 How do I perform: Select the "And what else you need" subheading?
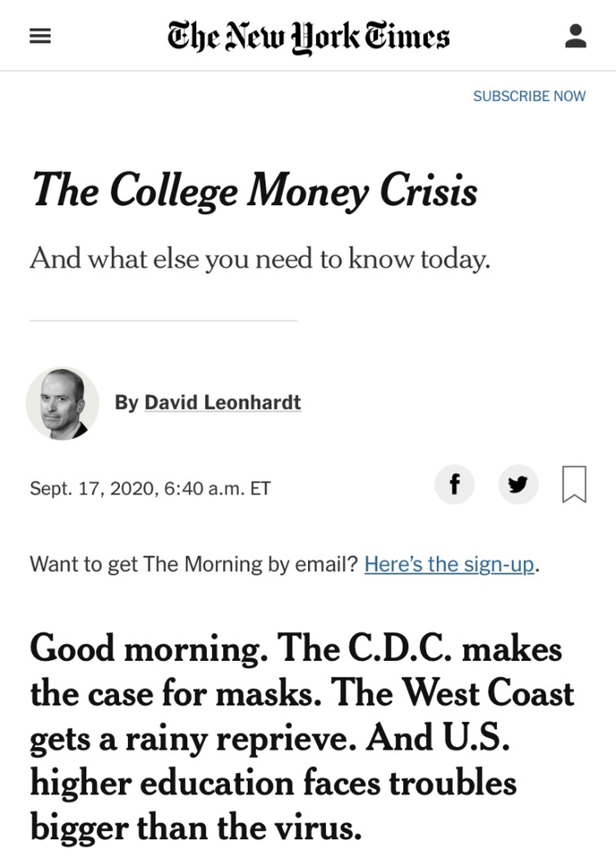pos(260,259)
